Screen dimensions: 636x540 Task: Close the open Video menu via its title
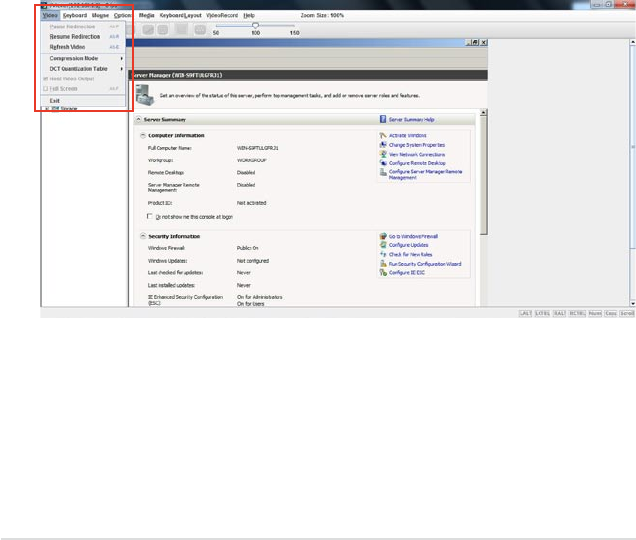[50, 15]
